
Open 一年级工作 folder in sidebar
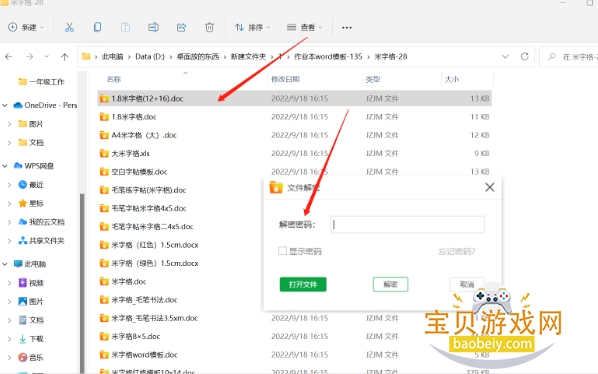point(41,82)
